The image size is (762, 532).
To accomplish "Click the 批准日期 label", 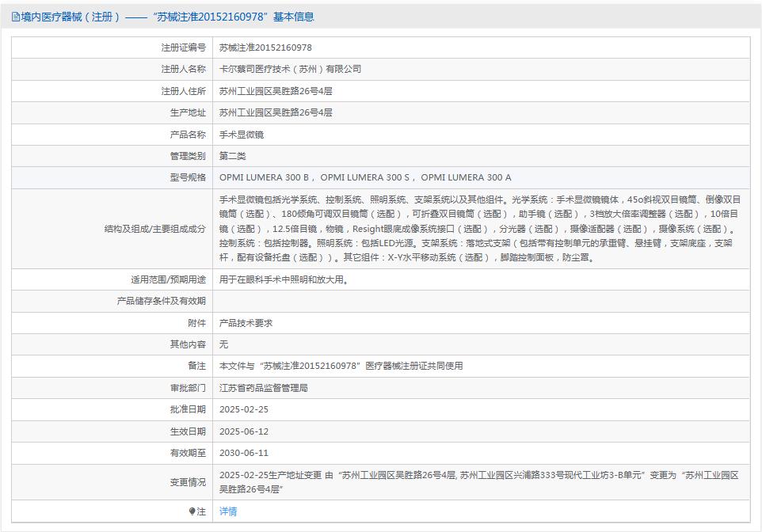I will pos(188,409).
